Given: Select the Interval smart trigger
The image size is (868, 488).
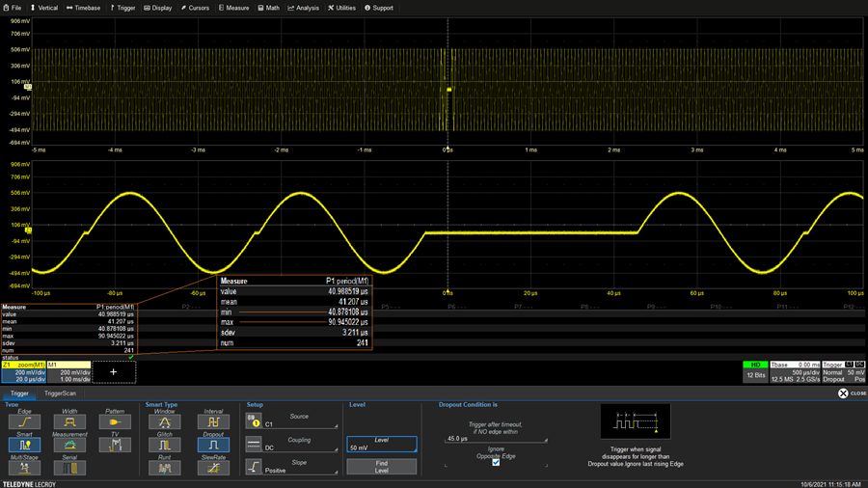Looking at the screenshot, I should (213, 421).
